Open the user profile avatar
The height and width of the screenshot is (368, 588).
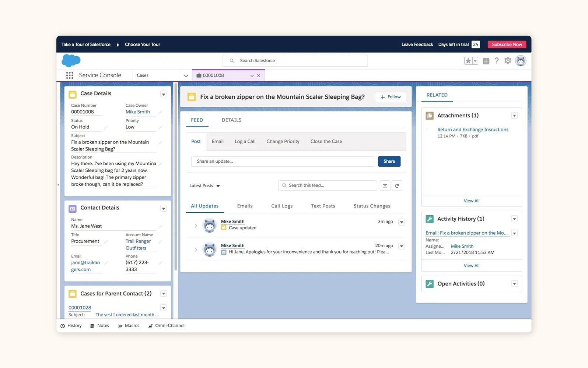coord(521,61)
